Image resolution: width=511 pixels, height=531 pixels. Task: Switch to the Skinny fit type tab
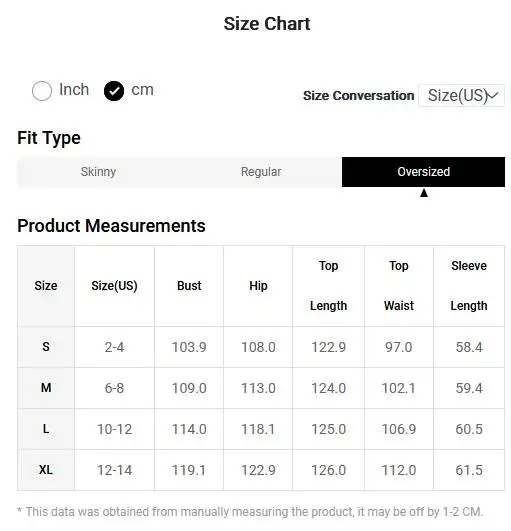click(98, 172)
